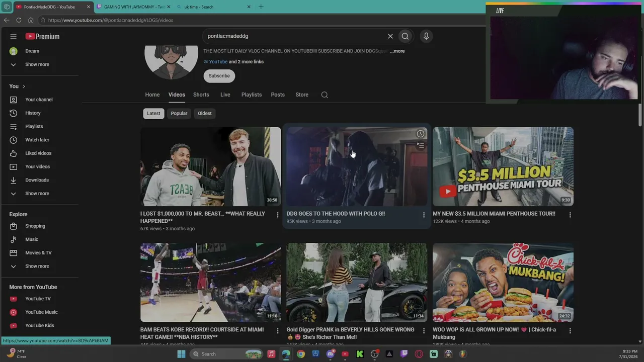Open Opera browser from the taskbar
The width and height of the screenshot is (644, 362).
point(419,354)
